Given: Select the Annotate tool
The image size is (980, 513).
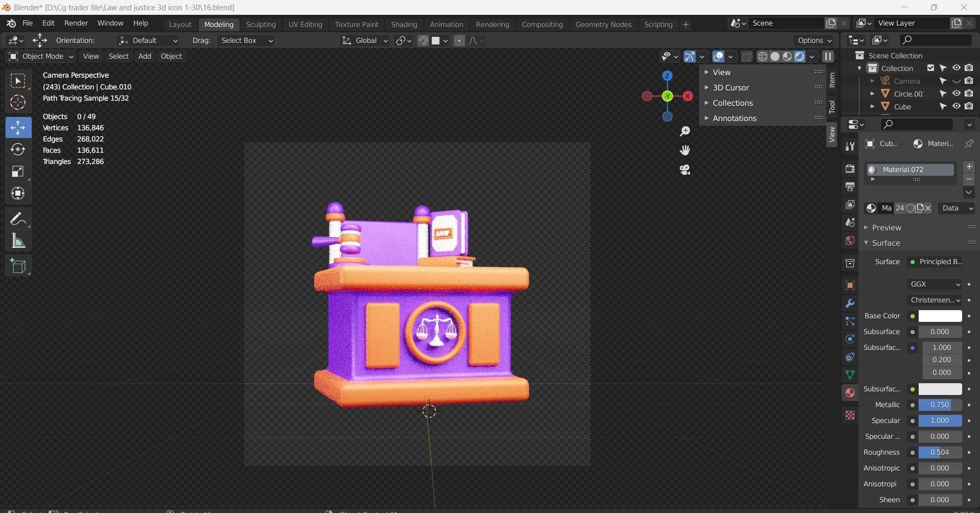Looking at the screenshot, I should pyautogui.click(x=18, y=219).
